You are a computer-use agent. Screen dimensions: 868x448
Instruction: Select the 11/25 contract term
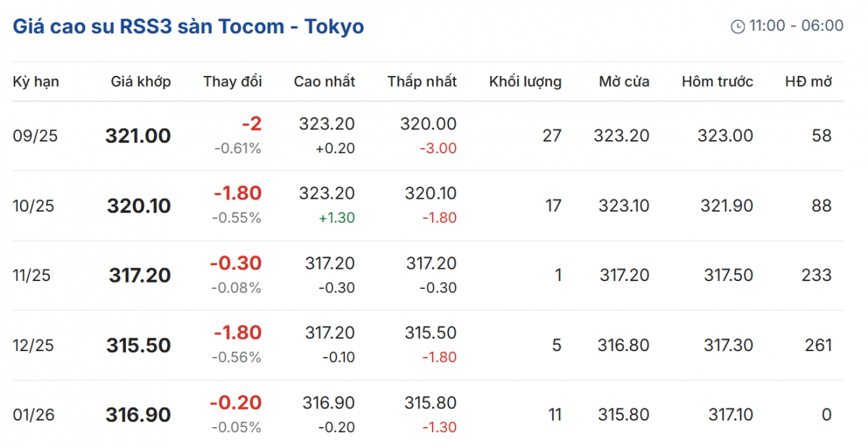pos(32,275)
